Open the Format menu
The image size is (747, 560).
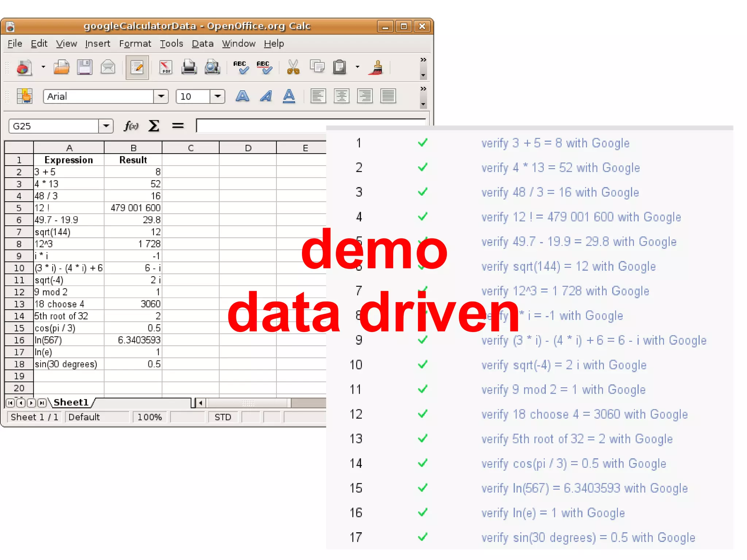(x=135, y=44)
